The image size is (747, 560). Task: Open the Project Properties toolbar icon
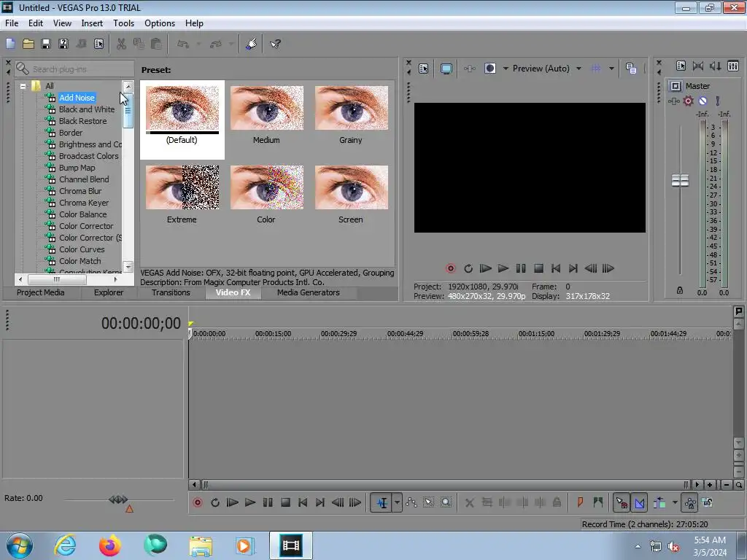click(x=98, y=44)
